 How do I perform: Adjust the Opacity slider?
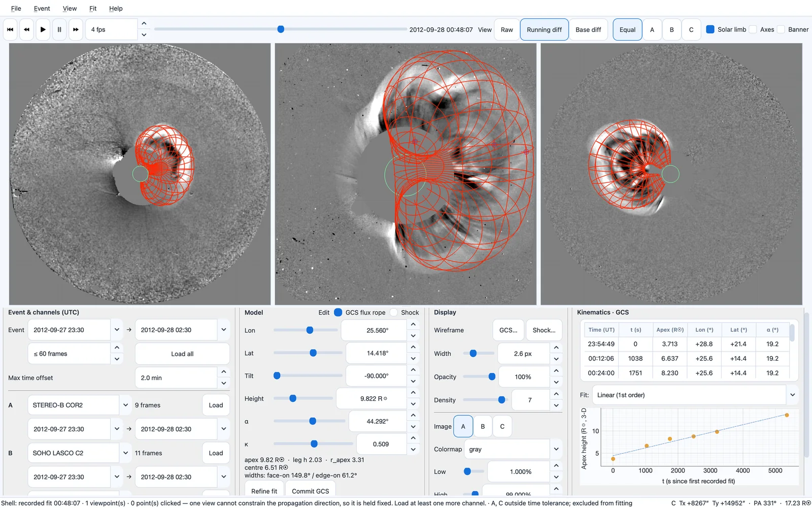(x=479, y=376)
